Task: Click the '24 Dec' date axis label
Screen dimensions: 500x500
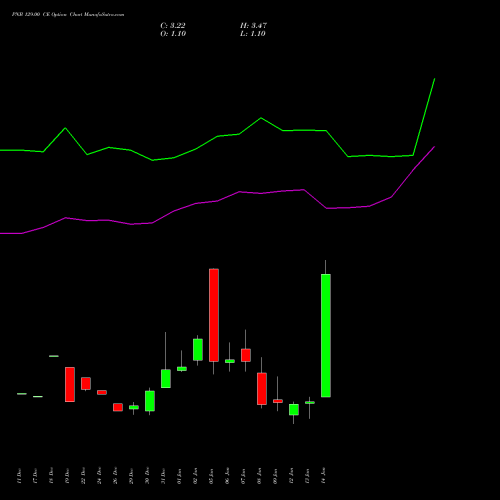Action: click(x=99, y=476)
